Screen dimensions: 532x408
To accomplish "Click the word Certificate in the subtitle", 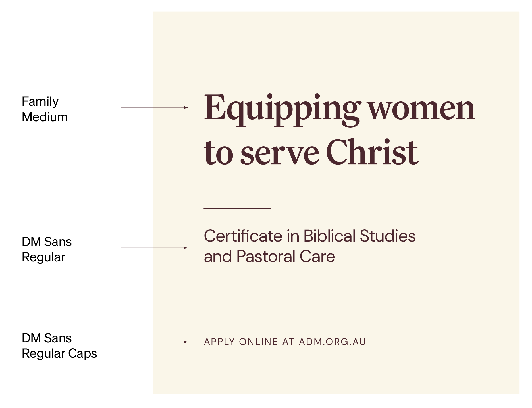I will (x=243, y=236).
